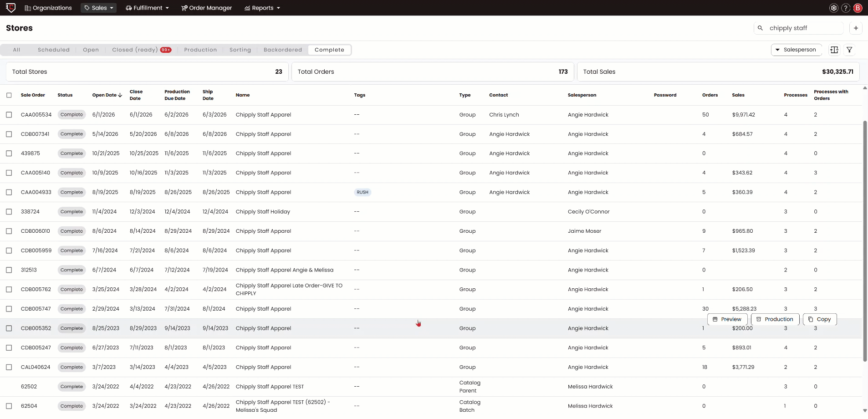Click the Copy button on hovered row

tap(820, 319)
